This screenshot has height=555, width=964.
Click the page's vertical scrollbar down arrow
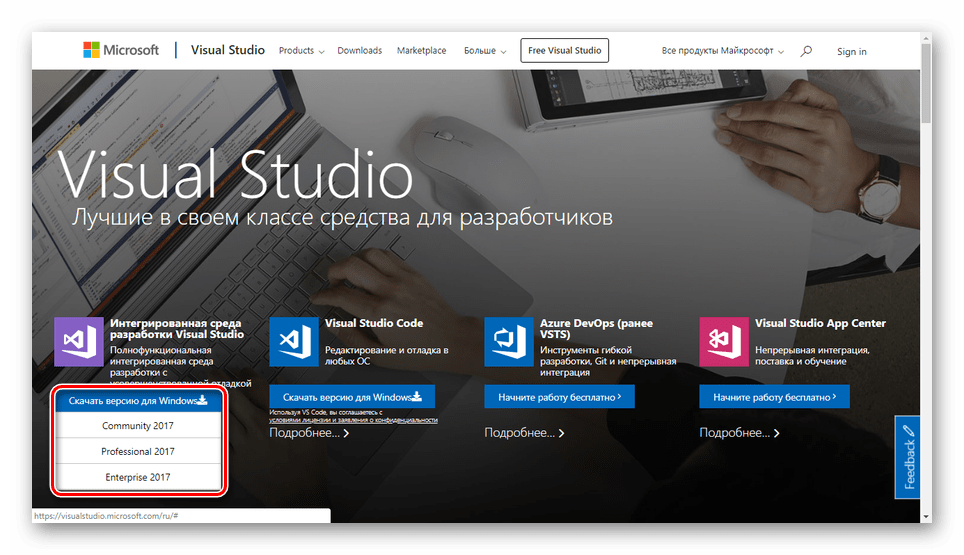(x=926, y=517)
